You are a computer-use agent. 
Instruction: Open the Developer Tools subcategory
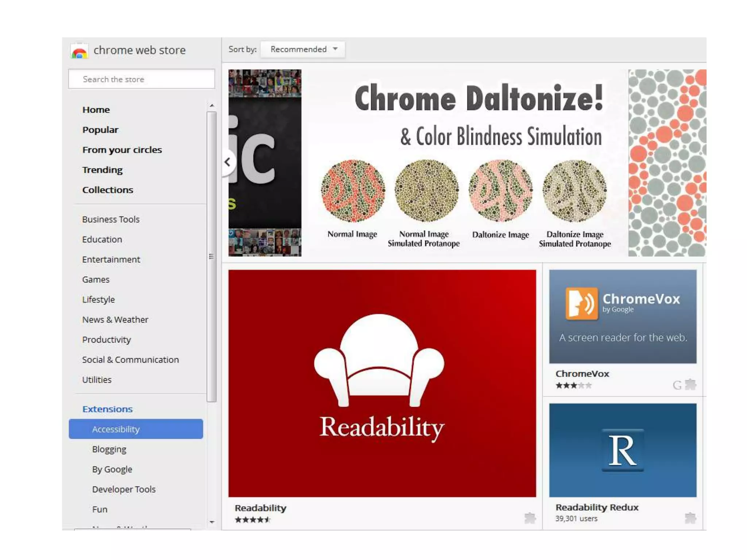tap(124, 489)
